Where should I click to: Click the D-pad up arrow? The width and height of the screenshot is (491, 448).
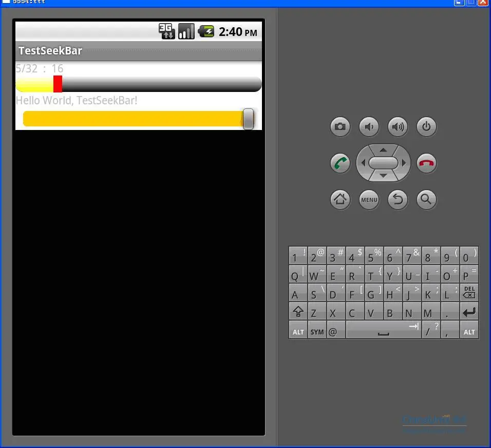tap(383, 151)
